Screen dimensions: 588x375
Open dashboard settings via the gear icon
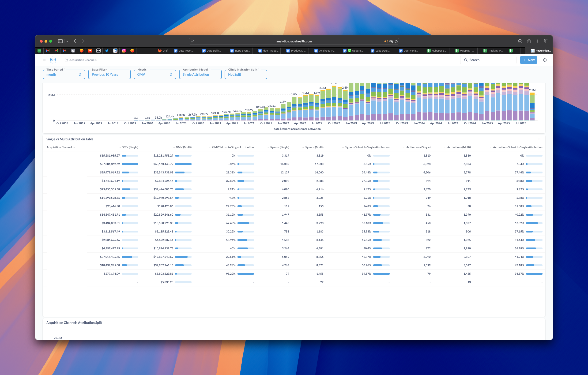coord(545,60)
